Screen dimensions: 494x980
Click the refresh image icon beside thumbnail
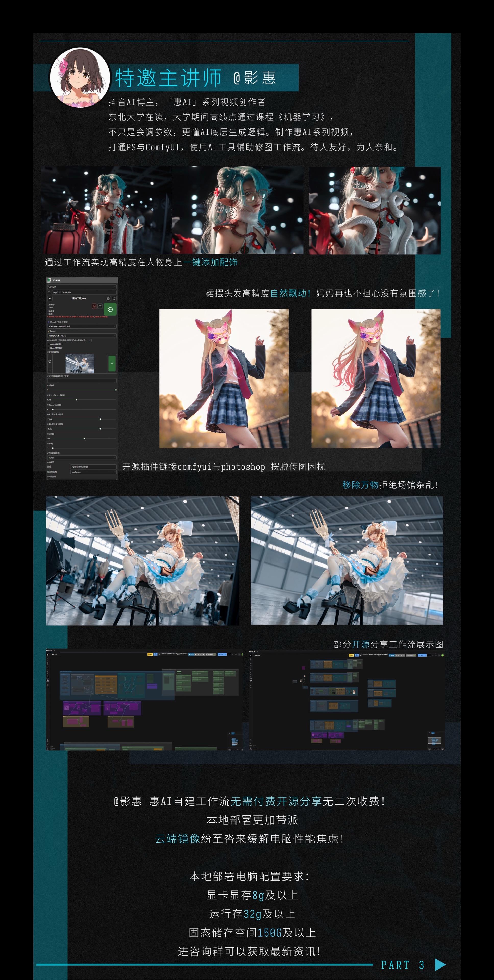(50, 361)
